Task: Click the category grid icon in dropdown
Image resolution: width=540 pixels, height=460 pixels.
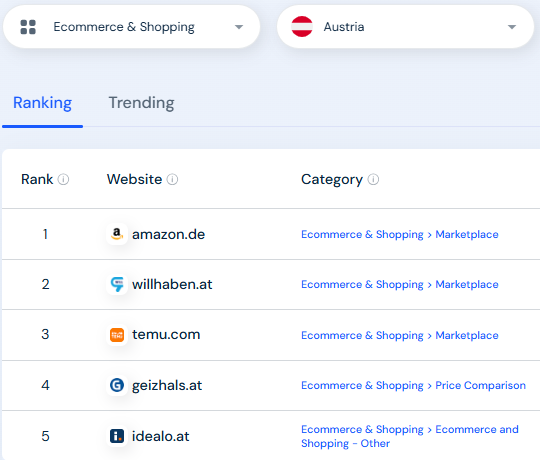Action: click(x=28, y=27)
